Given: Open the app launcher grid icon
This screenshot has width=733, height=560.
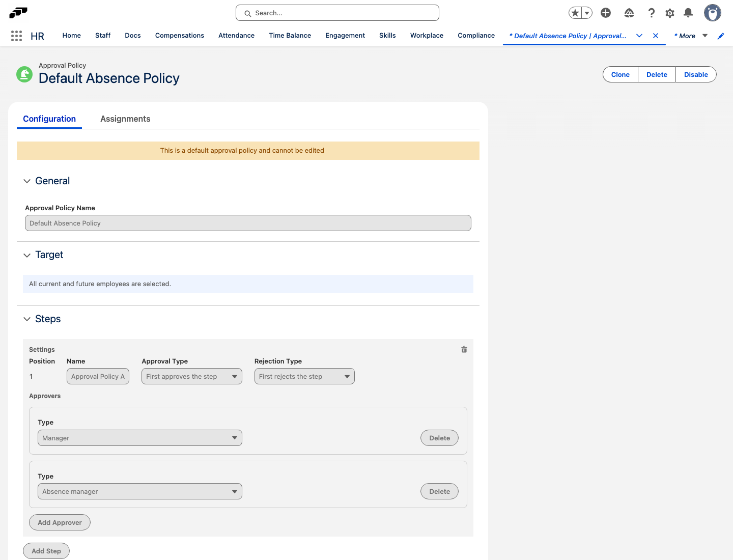Looking at the screenshot, I should [x=16, y=36].
